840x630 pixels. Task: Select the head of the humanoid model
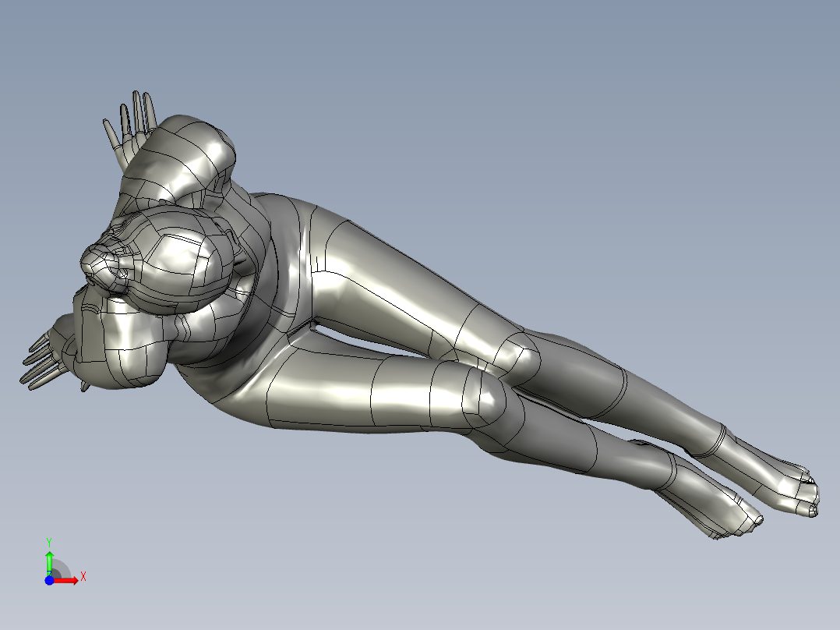(x=161, y=260)
